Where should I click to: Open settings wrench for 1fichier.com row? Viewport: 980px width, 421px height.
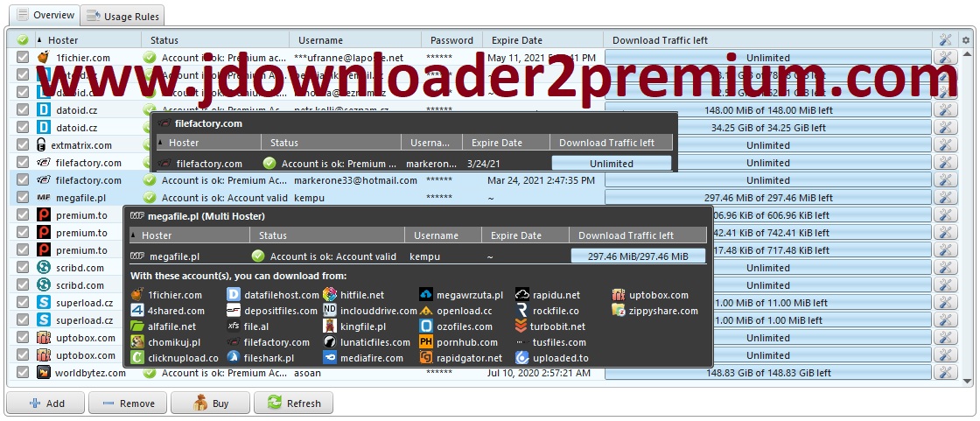945,58
